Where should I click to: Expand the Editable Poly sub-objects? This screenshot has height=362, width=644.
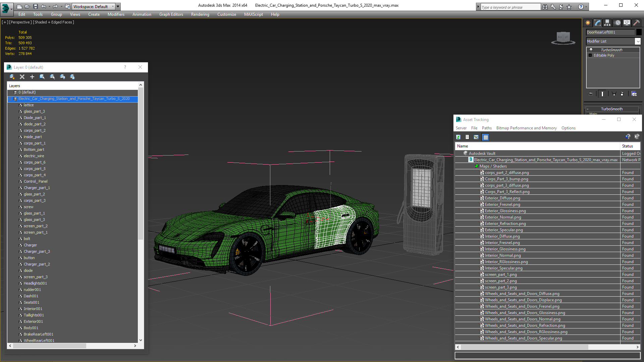pos(590,55)
